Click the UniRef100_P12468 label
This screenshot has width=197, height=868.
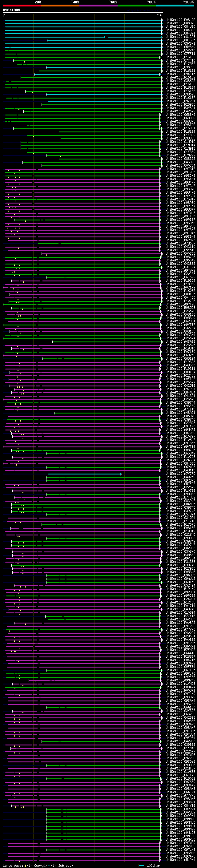click(180, 602)
